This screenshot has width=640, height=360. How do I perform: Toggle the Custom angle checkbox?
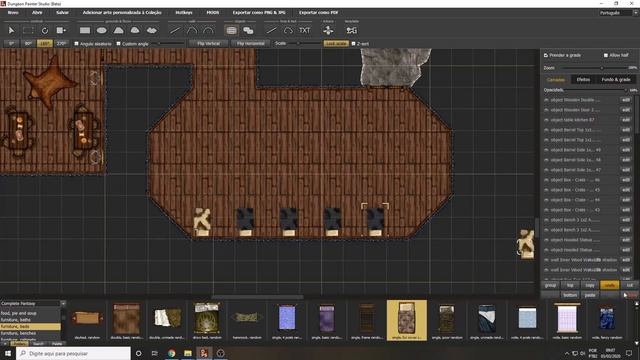118,43
